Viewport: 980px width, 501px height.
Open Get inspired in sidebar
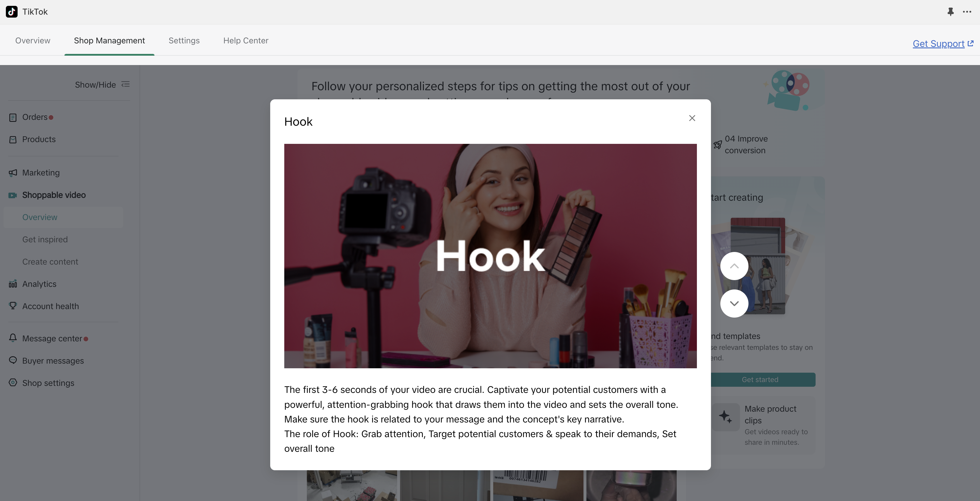pyautogui.click(x=45, y=240)
